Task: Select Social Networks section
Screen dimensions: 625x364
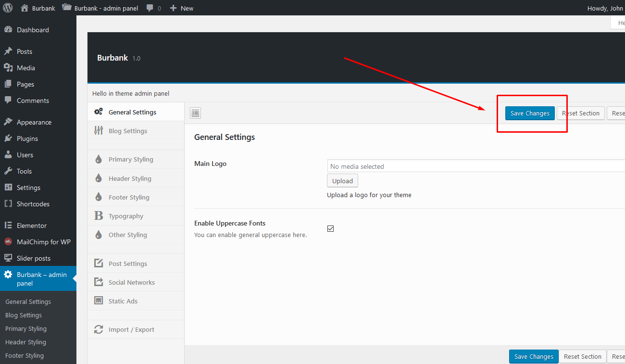Action: click(131, 282)
